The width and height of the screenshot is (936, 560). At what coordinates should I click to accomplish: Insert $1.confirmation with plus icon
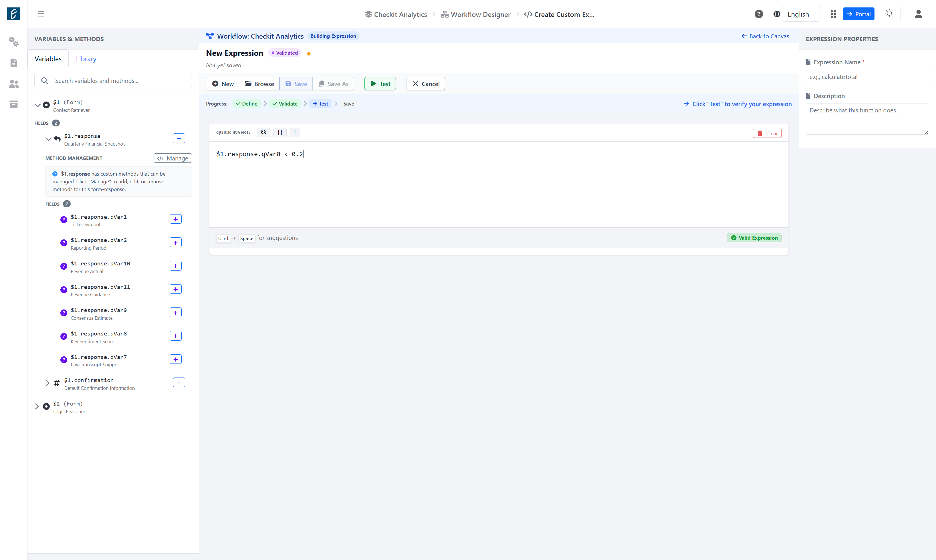click(179, 383)
